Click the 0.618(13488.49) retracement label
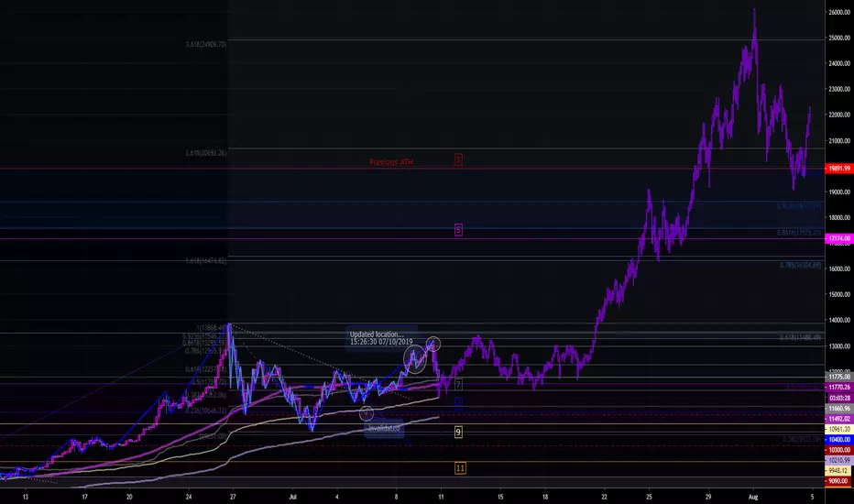The height and width of the screenshot is (504, 854). (800, 337)
